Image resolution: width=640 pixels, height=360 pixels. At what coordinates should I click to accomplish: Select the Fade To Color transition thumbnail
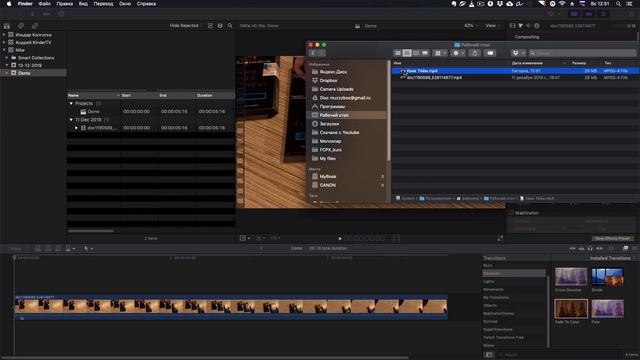coord(571,309)
